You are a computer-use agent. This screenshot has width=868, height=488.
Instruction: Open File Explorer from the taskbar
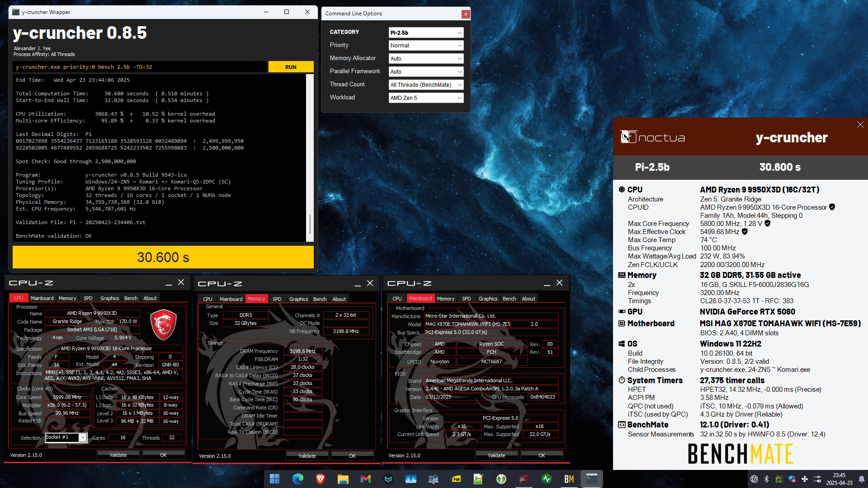[x=343, y=479]
